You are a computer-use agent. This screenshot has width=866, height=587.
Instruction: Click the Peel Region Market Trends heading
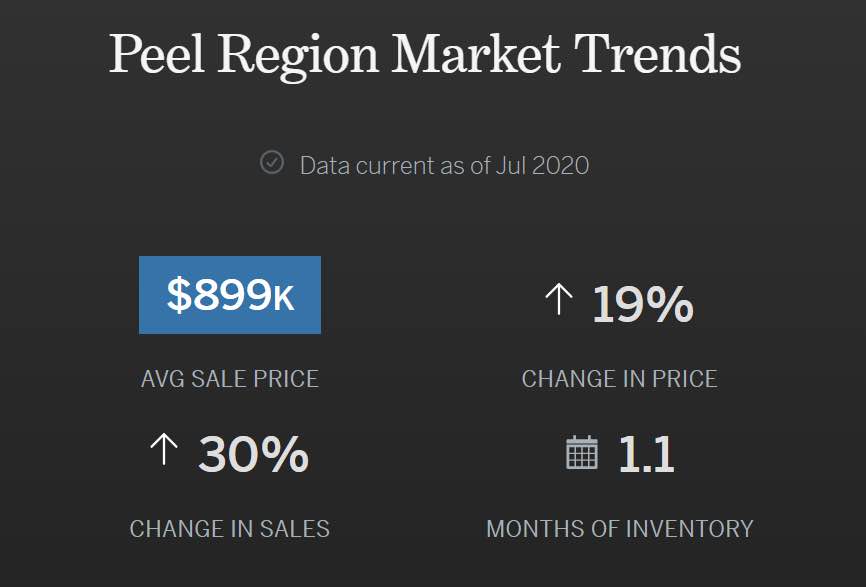click(x=425, y=55)
